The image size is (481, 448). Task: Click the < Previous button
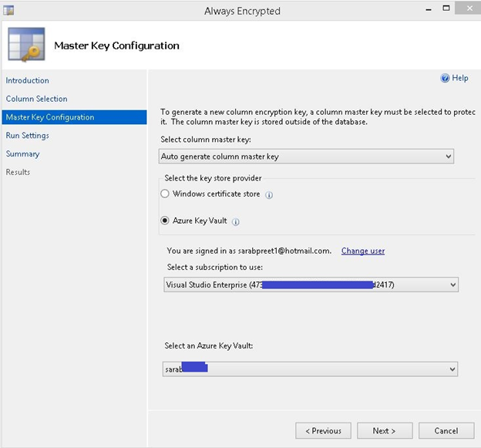323,431
